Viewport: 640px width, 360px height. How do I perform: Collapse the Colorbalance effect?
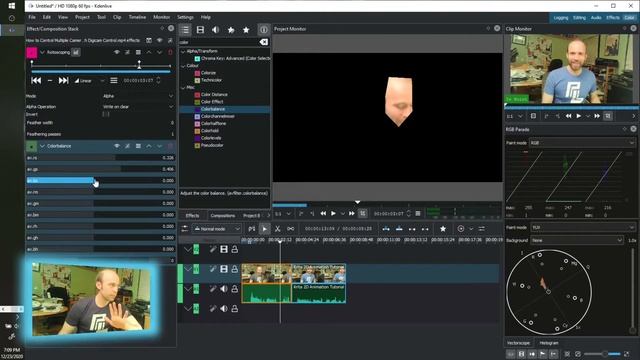pos(42,146)
